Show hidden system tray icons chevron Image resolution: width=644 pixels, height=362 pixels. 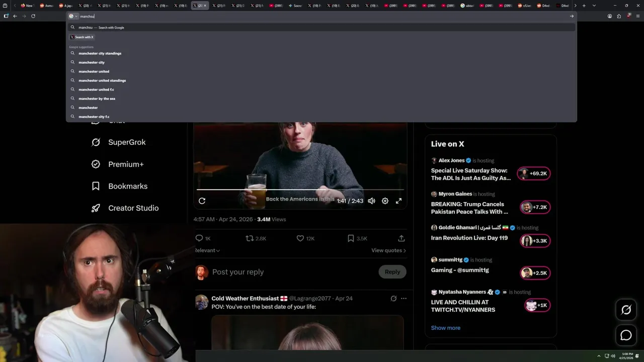(x=599, y=356)
